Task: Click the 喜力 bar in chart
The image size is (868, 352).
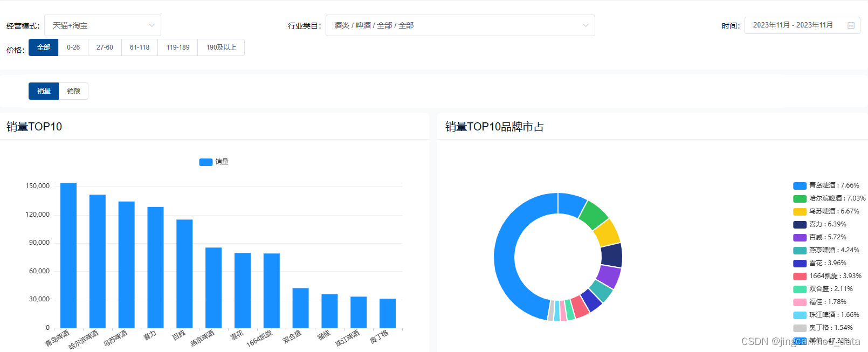Action: (155, 267)
